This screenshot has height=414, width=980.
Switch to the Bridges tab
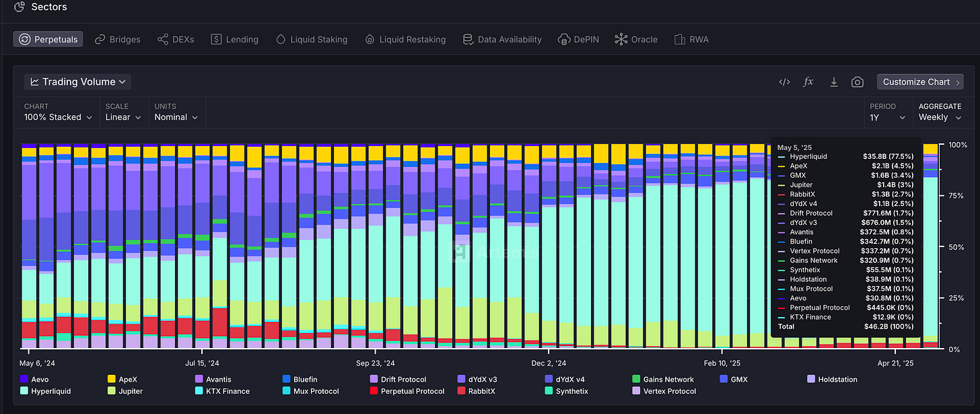[118, 39]
